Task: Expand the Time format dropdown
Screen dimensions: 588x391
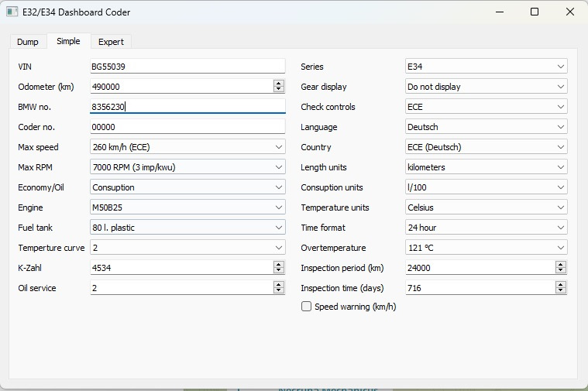Action: tap(487, 228)
